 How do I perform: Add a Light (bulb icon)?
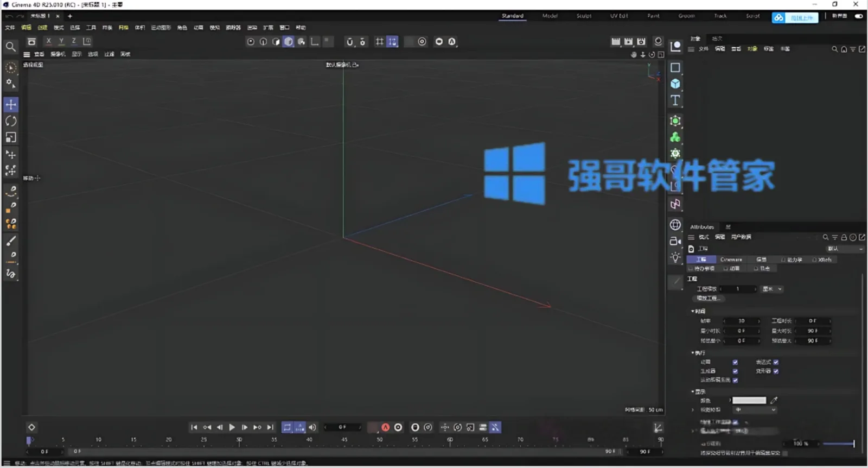tap(675, 257)
